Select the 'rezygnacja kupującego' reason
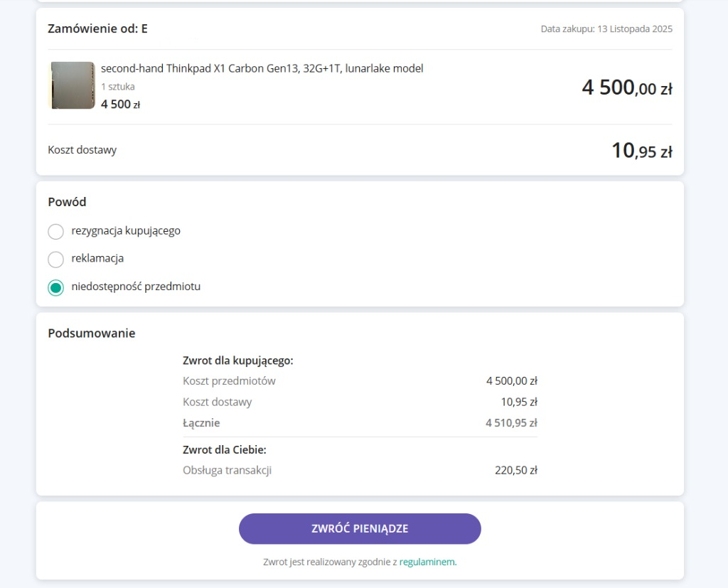 [55, 231]
